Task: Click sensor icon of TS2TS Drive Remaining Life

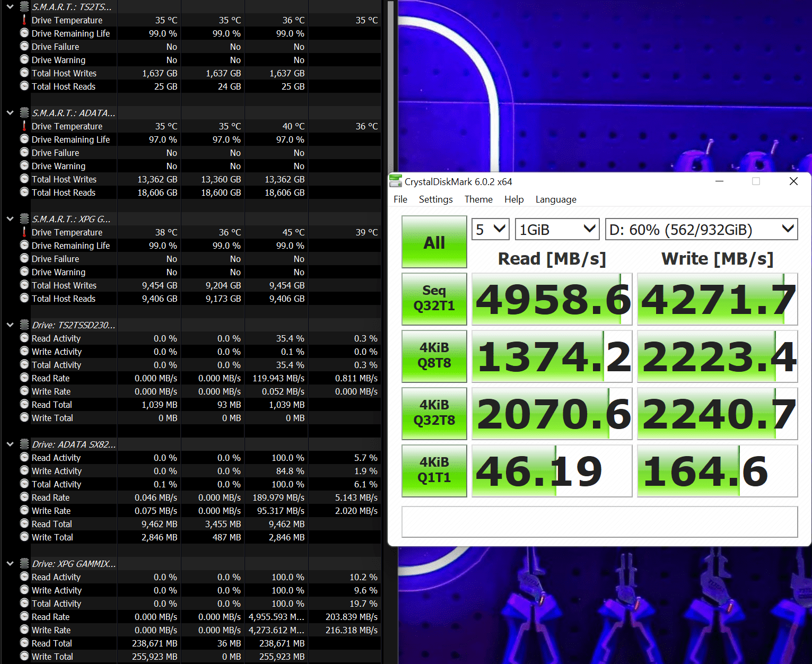Action: point(24,33)
